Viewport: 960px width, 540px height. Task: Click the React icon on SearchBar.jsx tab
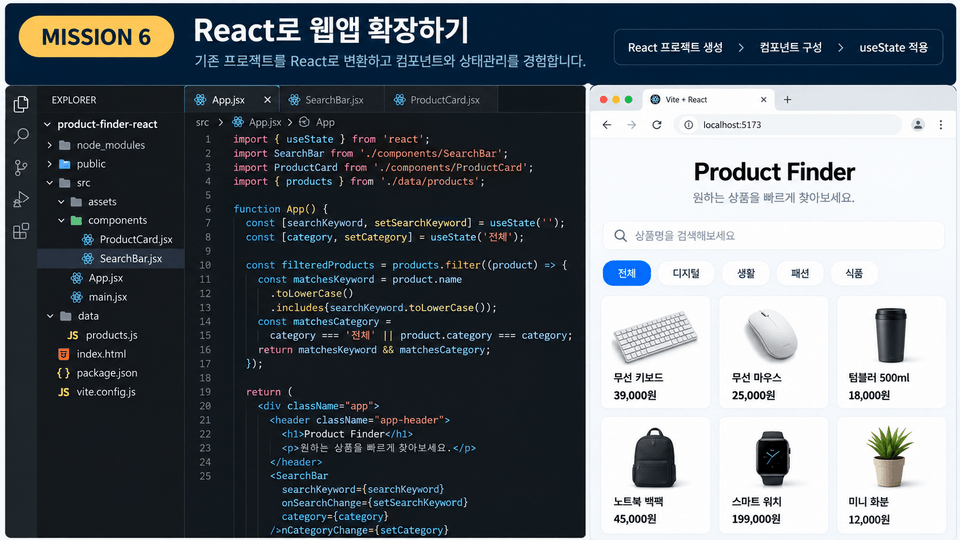(x=294, y=100)
